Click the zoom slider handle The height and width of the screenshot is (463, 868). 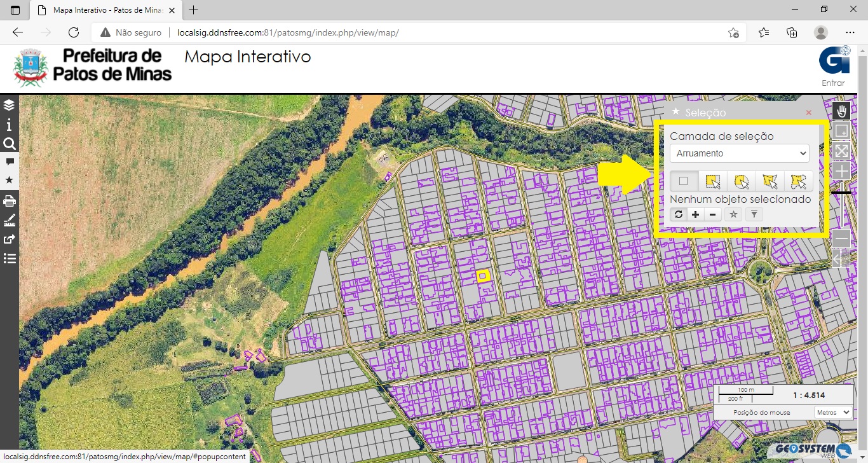(x=841, y=192)
